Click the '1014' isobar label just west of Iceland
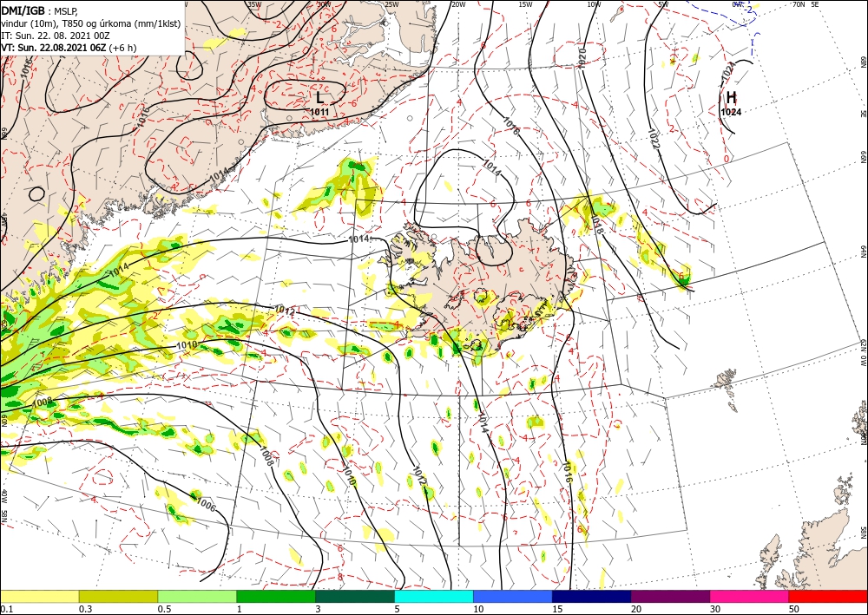Viewport: 868px width, 615px height. click(x=358, y=239)
